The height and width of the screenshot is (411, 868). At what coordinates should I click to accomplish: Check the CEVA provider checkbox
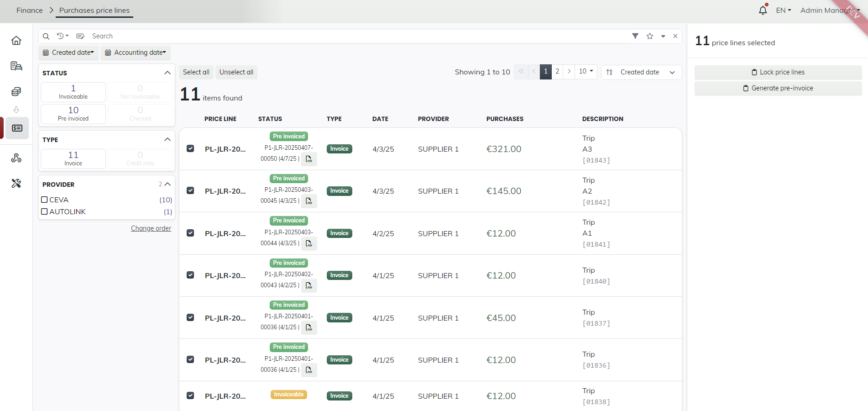point(45,200)
